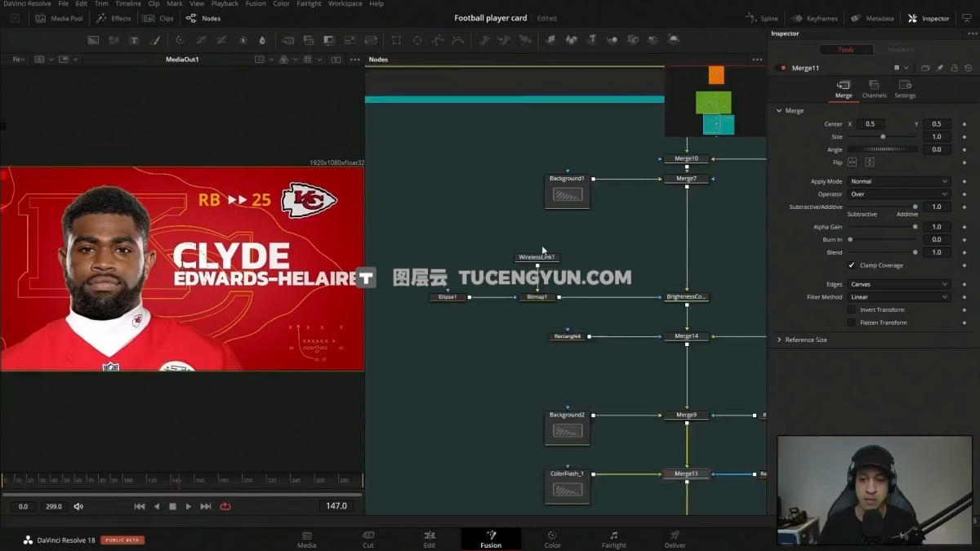Open the versions icon in Merge11 header
The width and height of the screenshot is (980, 551).
[x=925, y=68]
